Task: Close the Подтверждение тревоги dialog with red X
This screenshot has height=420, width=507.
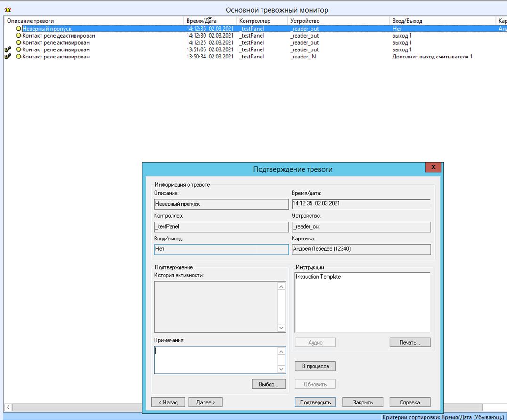Action: (433, 168)
